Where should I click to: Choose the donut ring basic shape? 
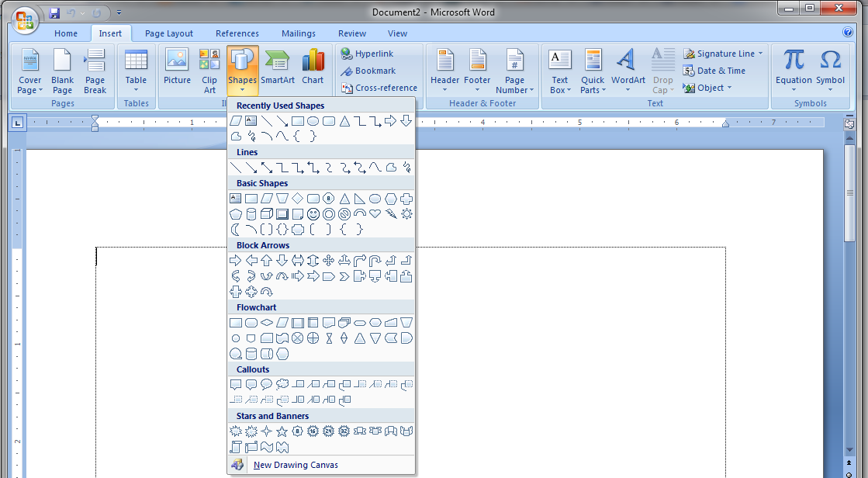[329, 214]
